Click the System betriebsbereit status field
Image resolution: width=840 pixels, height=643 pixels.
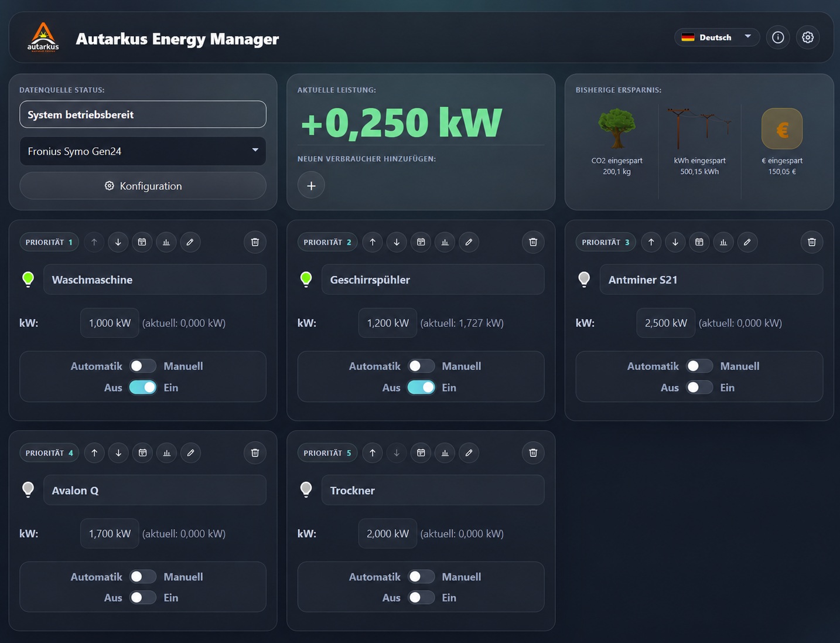point(143,115)
